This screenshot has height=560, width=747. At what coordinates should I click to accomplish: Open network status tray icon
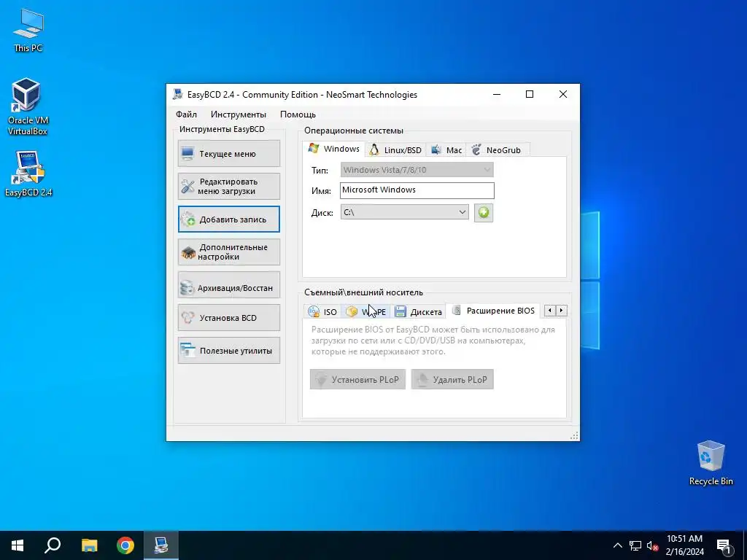pyautogui.click(x=635, y=545)
